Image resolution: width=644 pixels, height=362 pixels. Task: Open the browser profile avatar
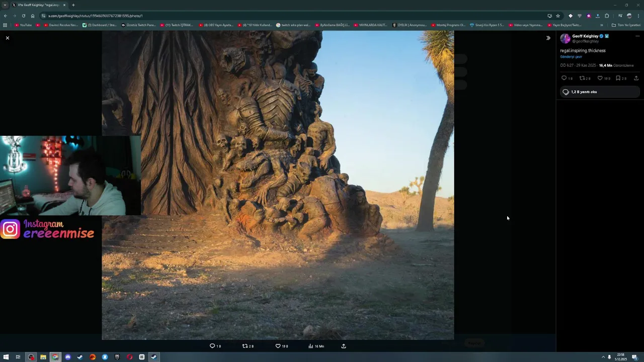tap(629, 16)
